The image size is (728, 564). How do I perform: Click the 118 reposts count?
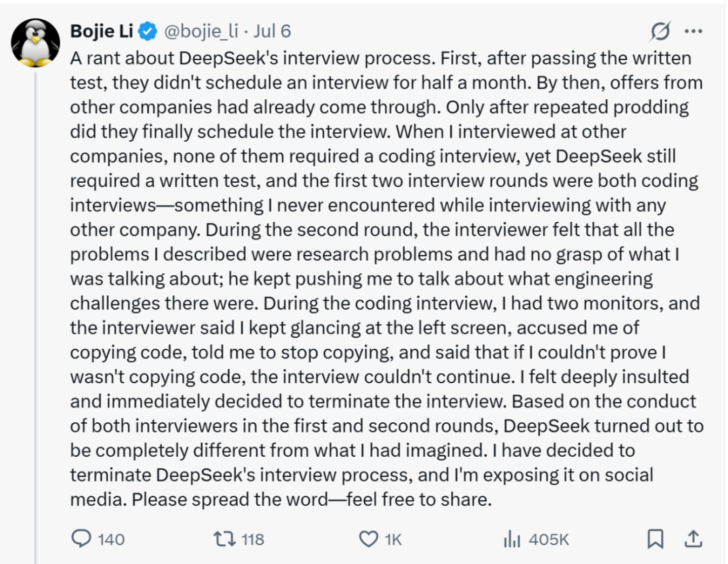252,540
